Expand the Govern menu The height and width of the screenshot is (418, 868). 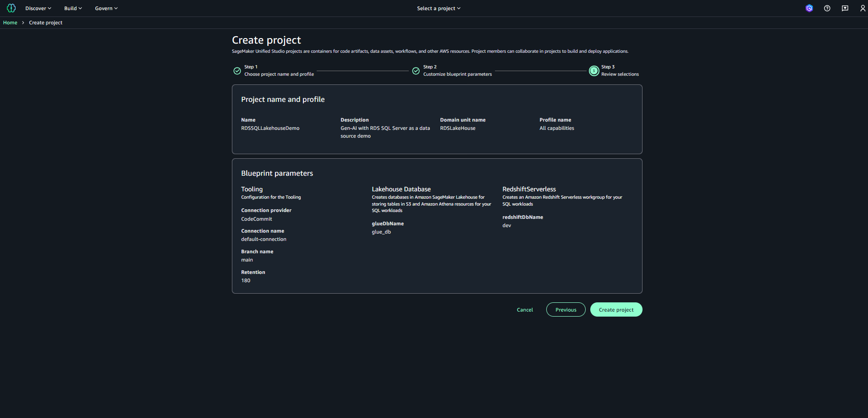coord(106,8)
